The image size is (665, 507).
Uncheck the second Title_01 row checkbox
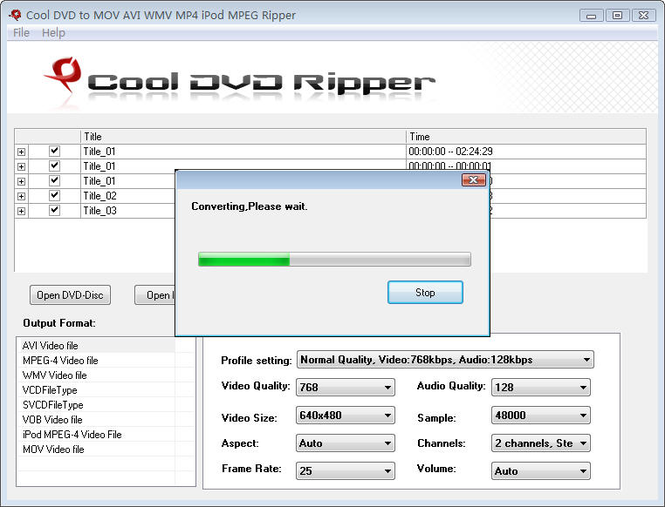pos(54,166)
